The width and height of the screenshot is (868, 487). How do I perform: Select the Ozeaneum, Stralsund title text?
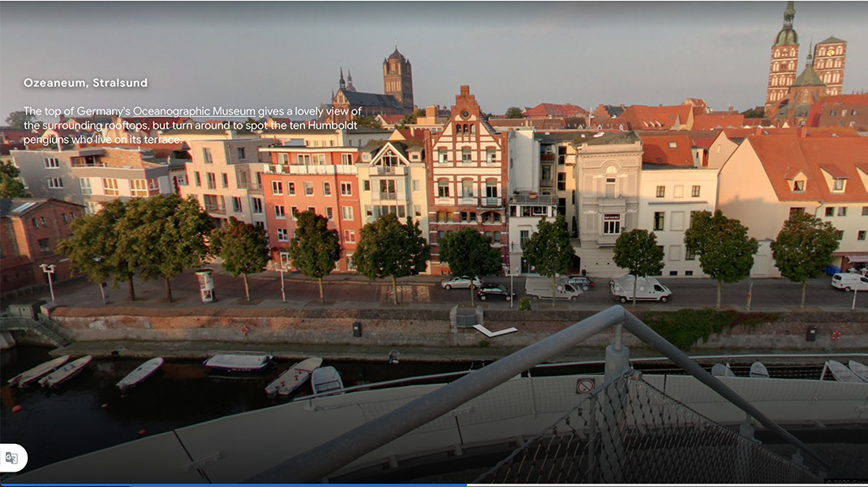point(85,82)
